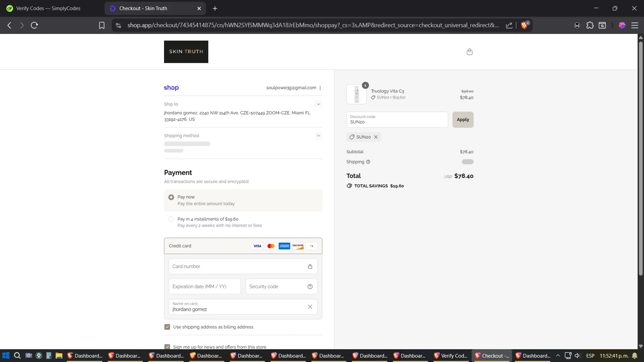Share this page using share icon
Image resolution: width=644 pixels, height=362 pixels.
pyautogui.click(x=509, y=25)
